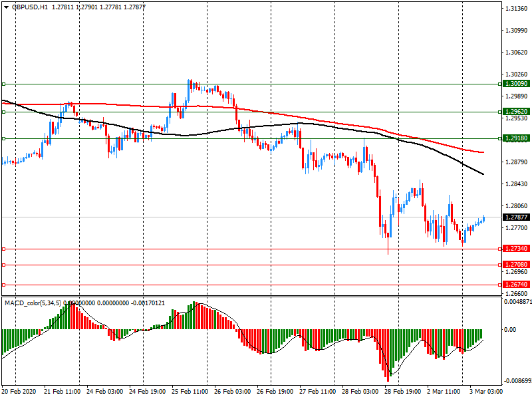Select the GBPUSD,H1 chart title text
Image resolution: width=532 pixels, height=399 pixels.
[29, 7]
